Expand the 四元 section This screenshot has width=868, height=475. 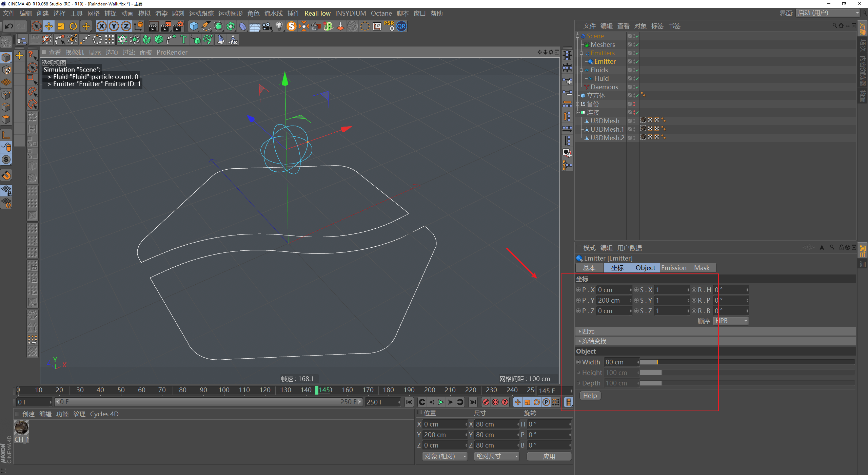coord(588,331)
